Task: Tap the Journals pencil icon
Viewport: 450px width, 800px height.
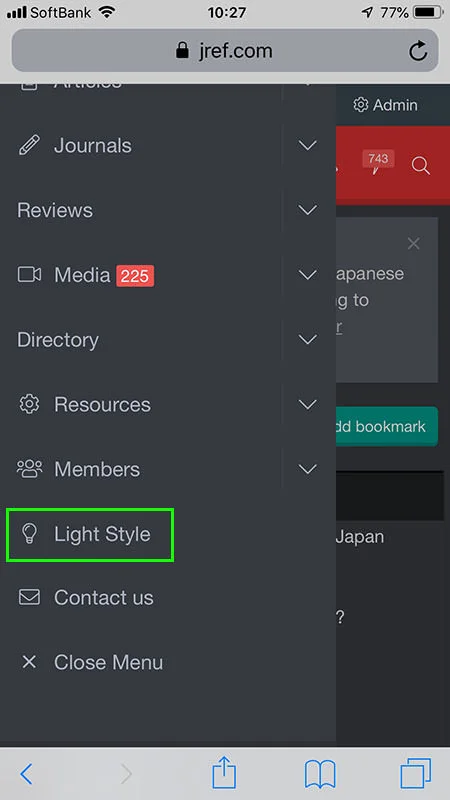Action: pos(29,145)
